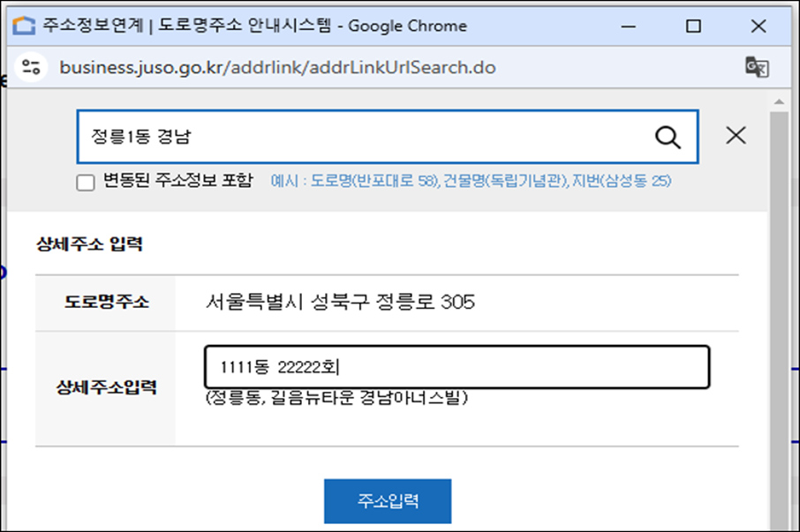Select the business.juso.go.kr URL in address bar

coord(277,67)
